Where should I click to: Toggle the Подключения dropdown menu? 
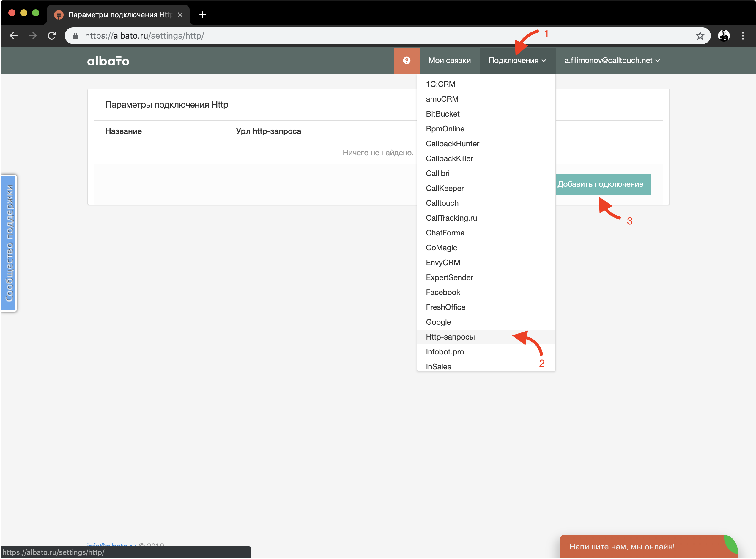click(517, 61)
